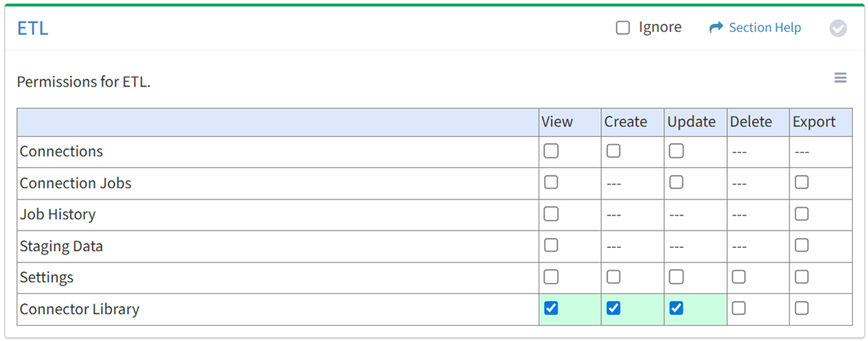Toggle the Ignore checkbox
Screen dimensions: 868x341
coord(623,28)
